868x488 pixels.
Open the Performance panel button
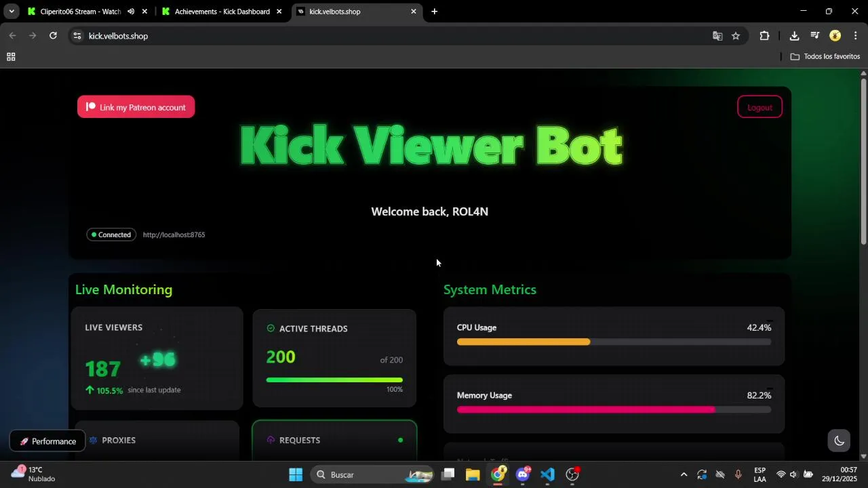(47, 441)
